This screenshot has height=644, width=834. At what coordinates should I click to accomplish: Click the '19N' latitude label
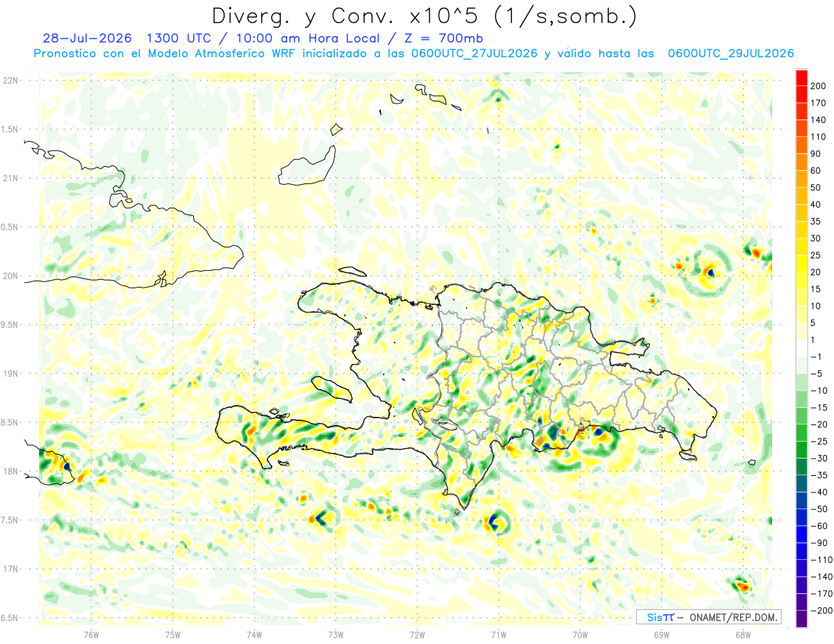pos(10,374)
